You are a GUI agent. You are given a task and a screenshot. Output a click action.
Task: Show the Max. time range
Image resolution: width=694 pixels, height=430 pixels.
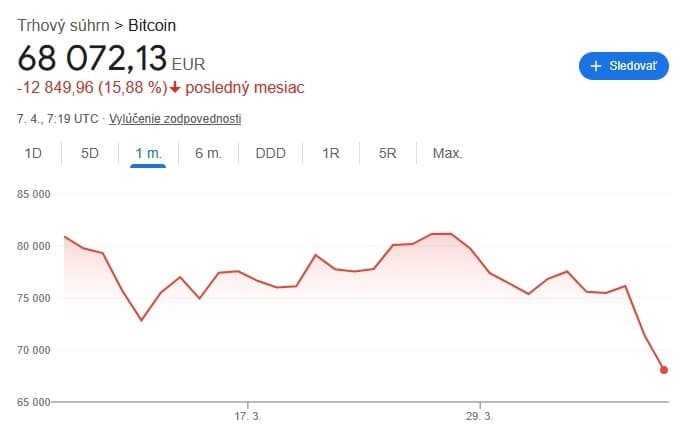(x=447, y=153)
